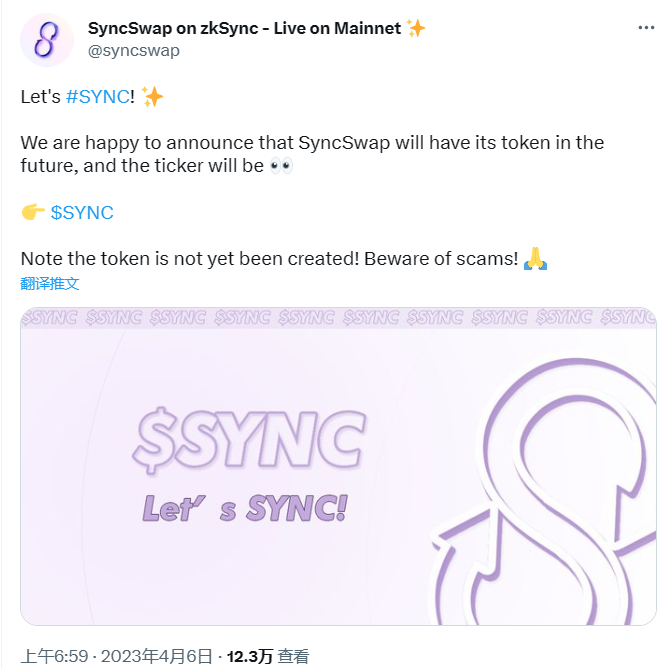Click the large $SYNC text in image

click(249, 439)
